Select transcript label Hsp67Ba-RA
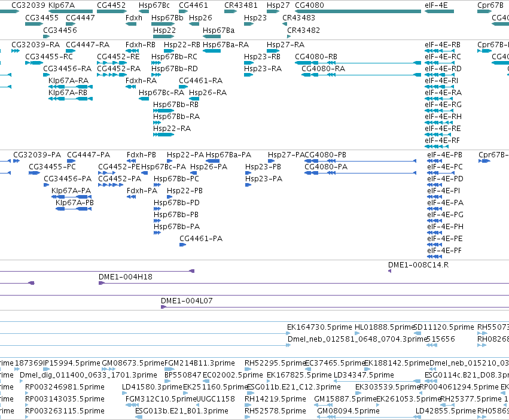The height and width of the screenshot is (420, 509). click(225, 44)
